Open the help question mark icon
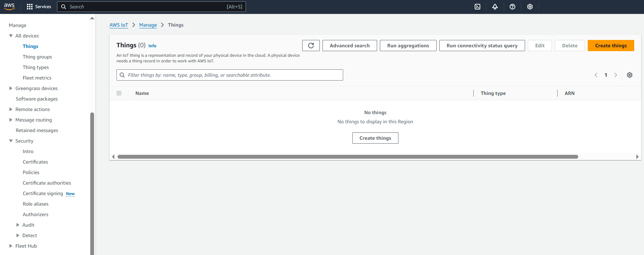644x255 pixels. 512,7
